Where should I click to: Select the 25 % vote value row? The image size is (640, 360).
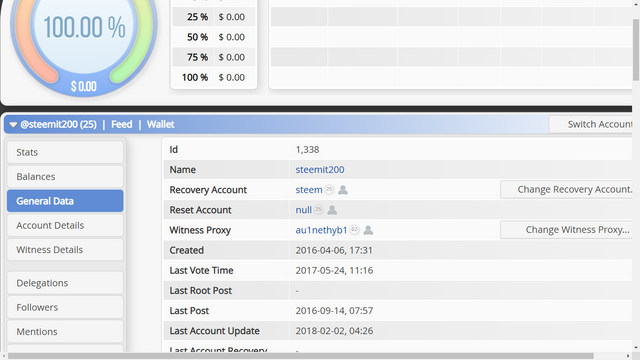click(214, 17)
